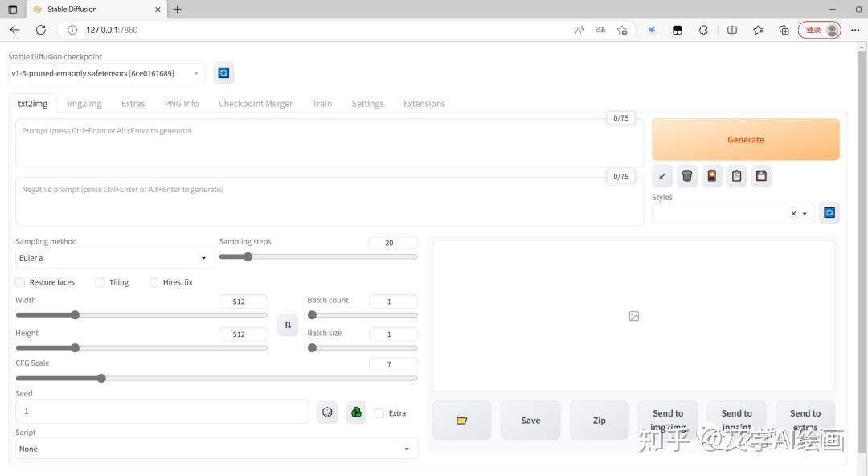Switch to the txt2img tab
This screenshot has height=476, width=868.
[33, 104]
